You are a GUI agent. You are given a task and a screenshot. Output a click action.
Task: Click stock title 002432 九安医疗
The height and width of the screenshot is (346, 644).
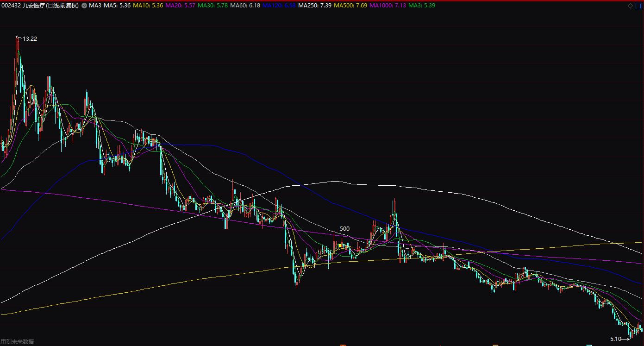pos(23,6)
